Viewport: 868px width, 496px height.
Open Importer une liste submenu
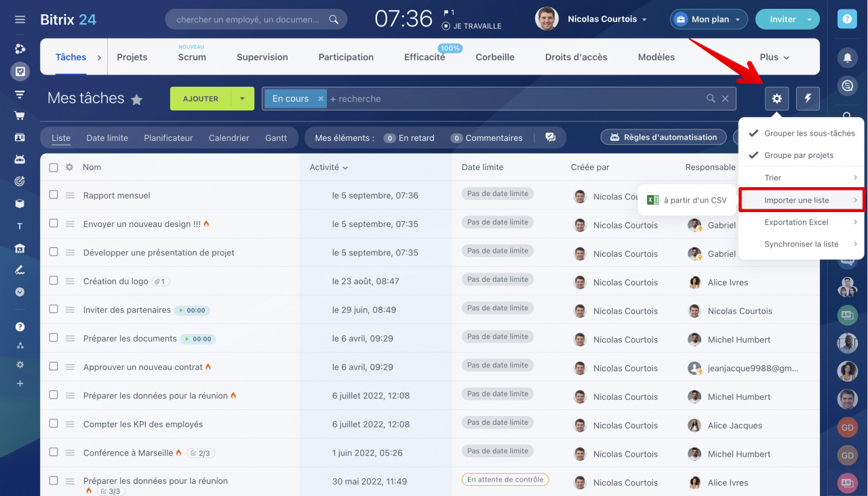[x=801, y=200]
